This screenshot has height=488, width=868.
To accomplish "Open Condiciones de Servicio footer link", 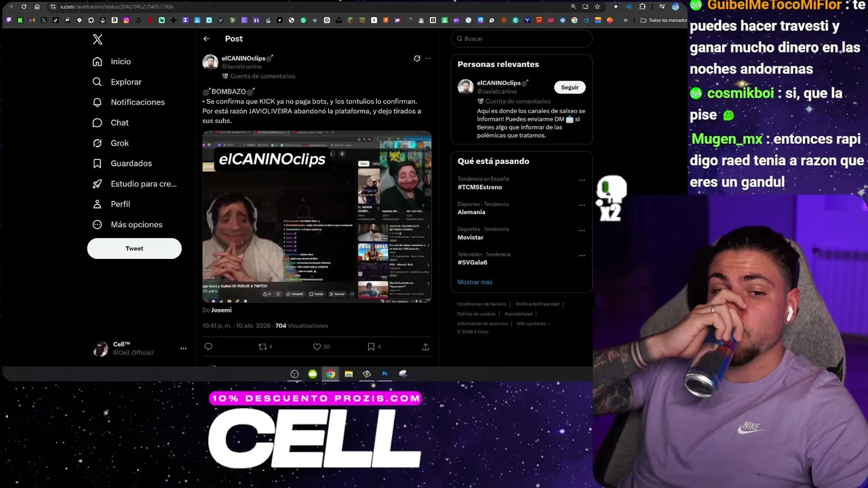I will (481, 304).
